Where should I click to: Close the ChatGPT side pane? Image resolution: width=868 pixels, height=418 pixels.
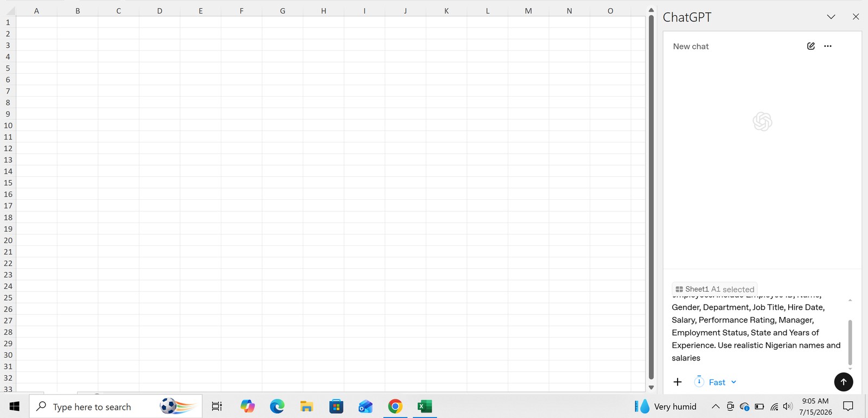[x=856, y=17]
